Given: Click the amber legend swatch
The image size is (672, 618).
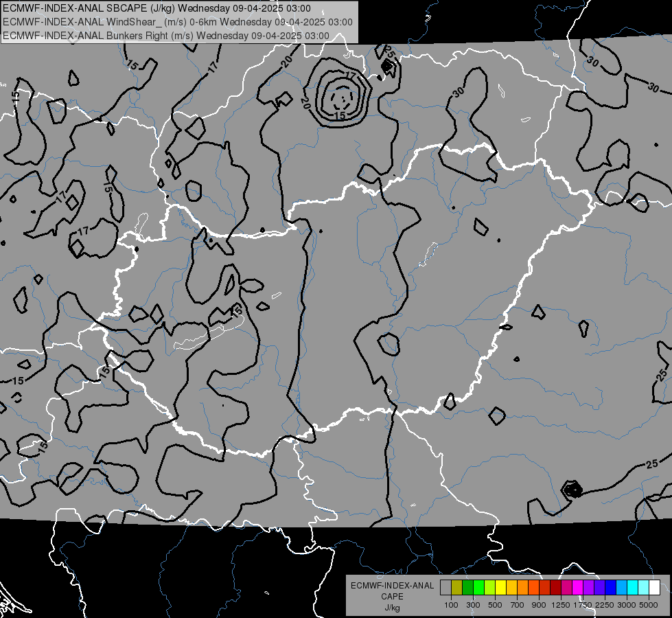Looking at the screenshot, I should click(x=511, y=588).
